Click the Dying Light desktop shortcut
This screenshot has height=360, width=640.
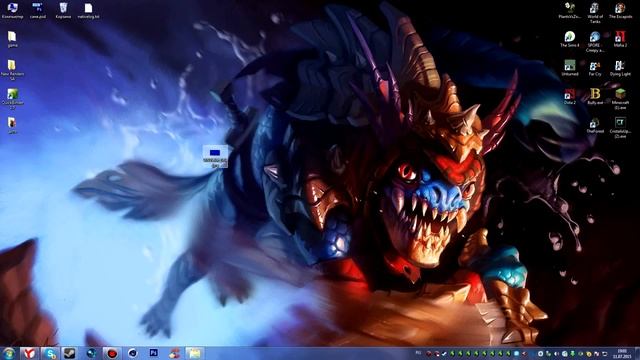pyautogui.click(x=620, y=68)
